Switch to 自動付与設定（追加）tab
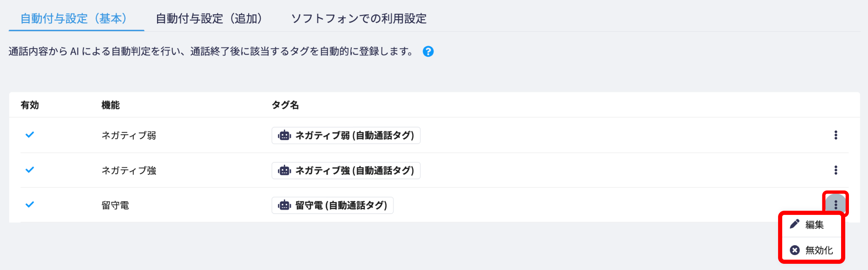This screenshot has width=868, height=270. click(209, 19)
